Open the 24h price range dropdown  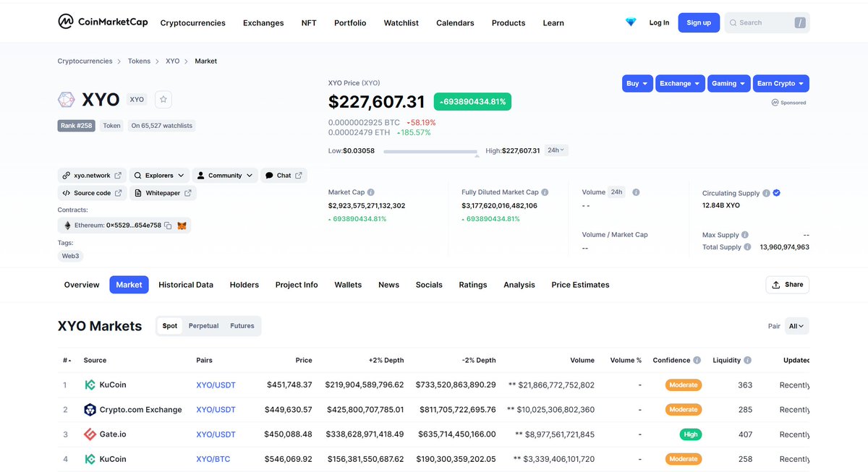[556, 150]
